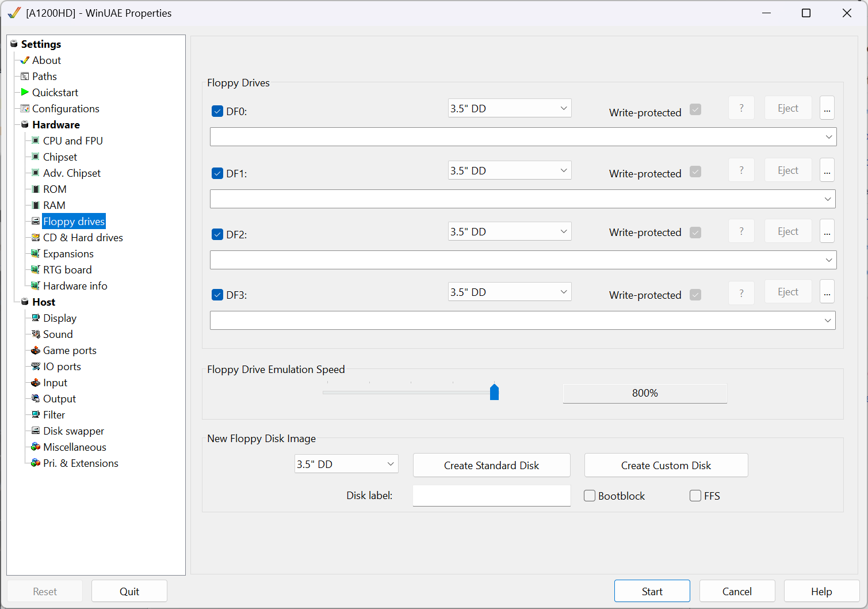Open the Chipset settings page
The image size is (868, 609).
[x=60, y=157]
